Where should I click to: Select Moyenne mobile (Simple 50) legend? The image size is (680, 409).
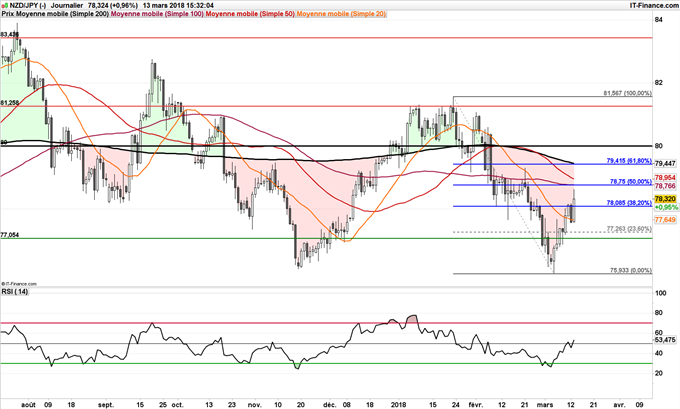[250, 14]
